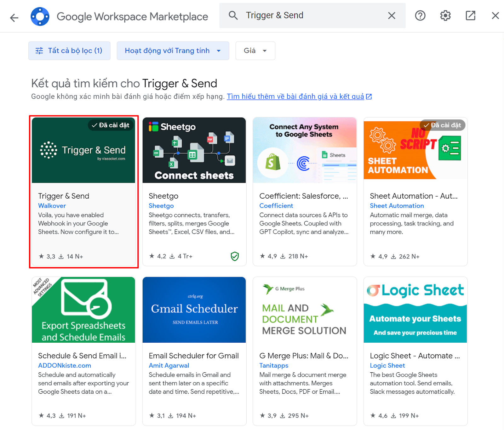Click the G Merge Plus: Mail & Do... title
The width and height of the screenshot is (504, 430).
[x=304, y=356]
